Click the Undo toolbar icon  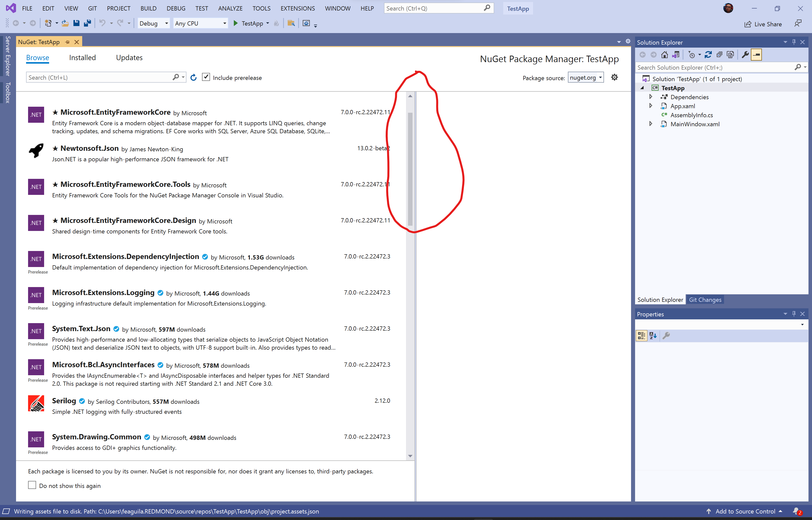point(102,23)
